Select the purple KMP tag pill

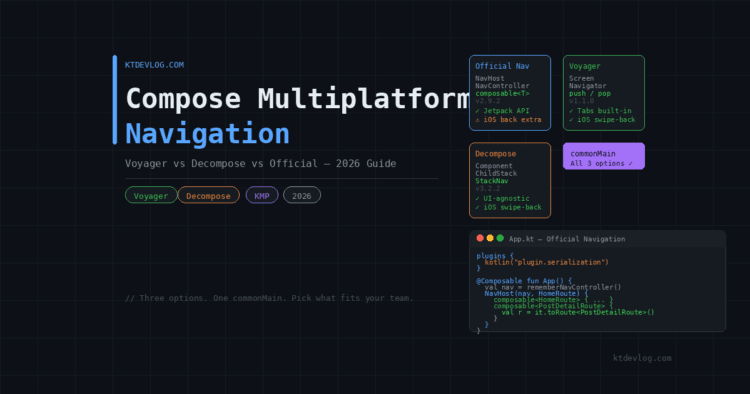tap(262, 196)
